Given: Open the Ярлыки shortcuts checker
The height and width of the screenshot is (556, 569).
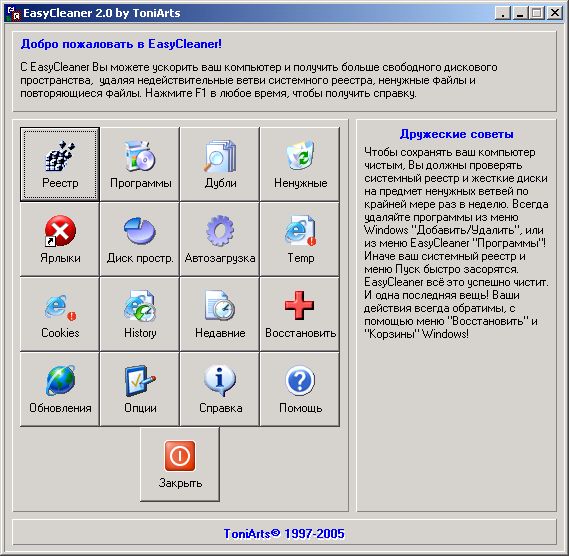Looking at the screenshot, I should 60,239.
